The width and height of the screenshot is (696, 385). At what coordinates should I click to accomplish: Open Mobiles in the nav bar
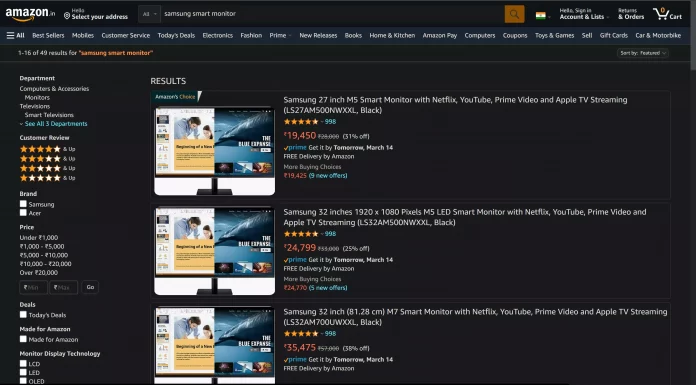tap(83, 36)
